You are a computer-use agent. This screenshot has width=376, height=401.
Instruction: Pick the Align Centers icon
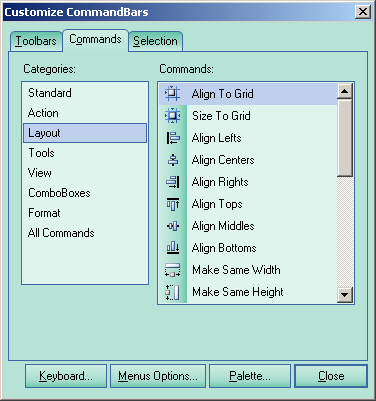[x=173, y=160]
